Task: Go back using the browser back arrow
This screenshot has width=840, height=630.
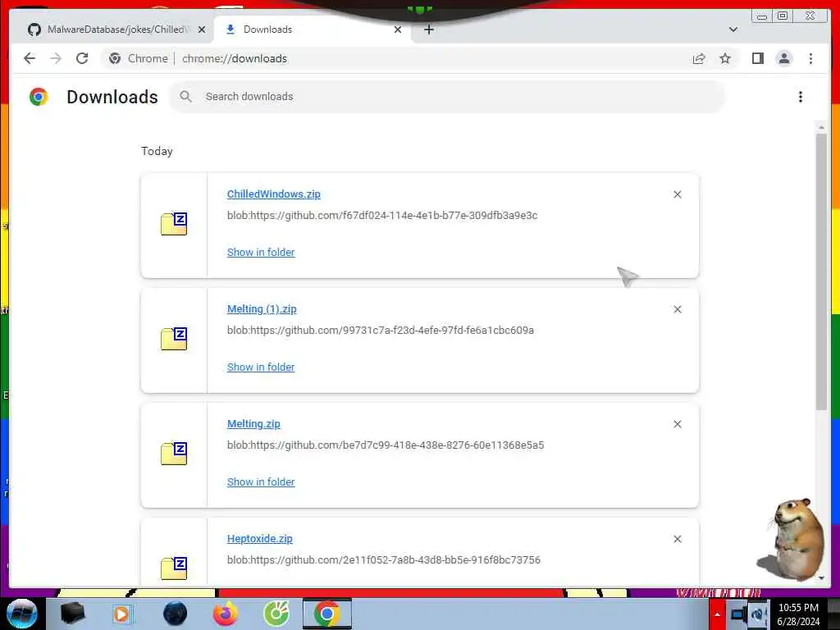Action: [30, 58]
